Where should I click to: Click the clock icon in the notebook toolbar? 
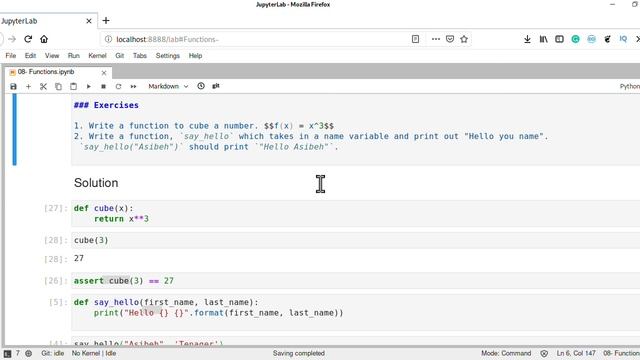point(201,86)
